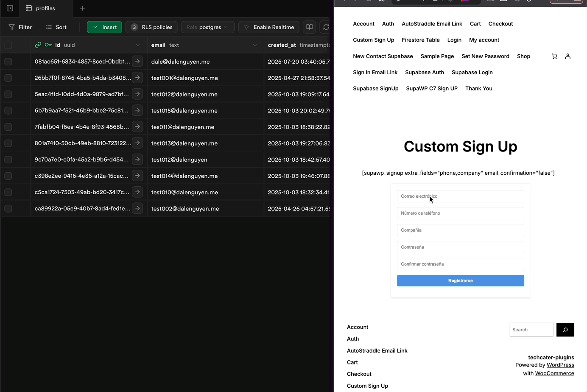The image size is (587, 392).
Task: Open the Sort options using the sort icon
Action: click(49, 27)
